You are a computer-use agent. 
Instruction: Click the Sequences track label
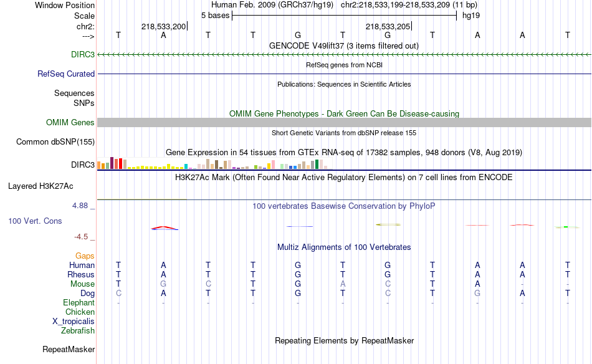[74, 93]
